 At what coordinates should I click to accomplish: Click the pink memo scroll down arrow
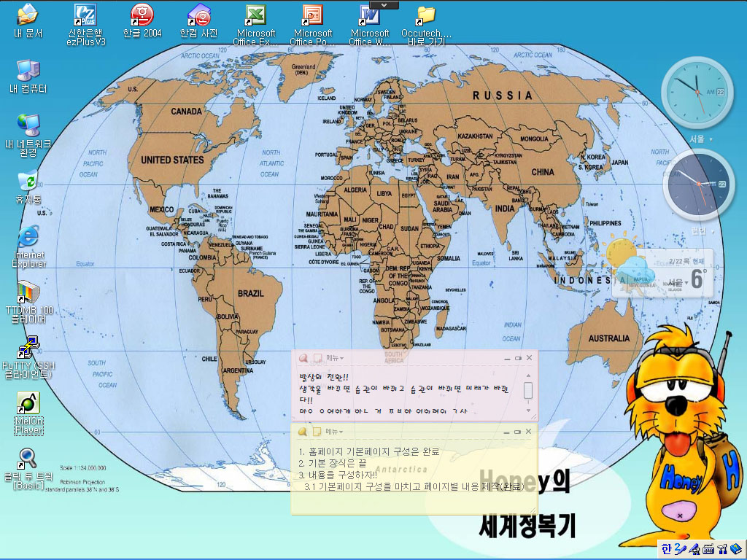pos(528,411)
